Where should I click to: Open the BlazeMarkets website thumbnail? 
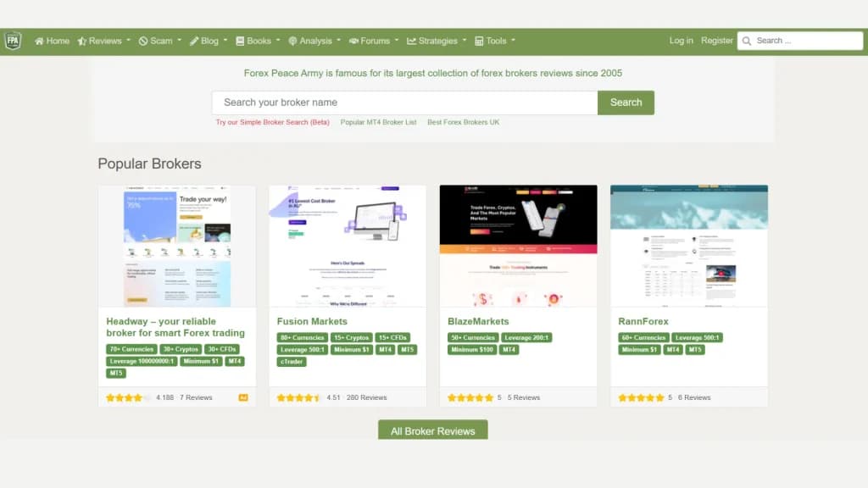click(518, 247)
